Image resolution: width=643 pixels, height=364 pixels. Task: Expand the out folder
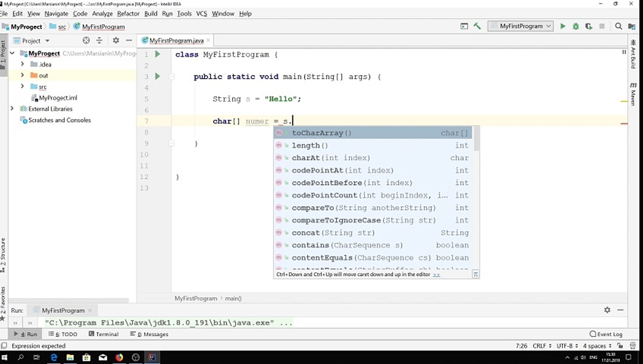click(x=22, y=75)
